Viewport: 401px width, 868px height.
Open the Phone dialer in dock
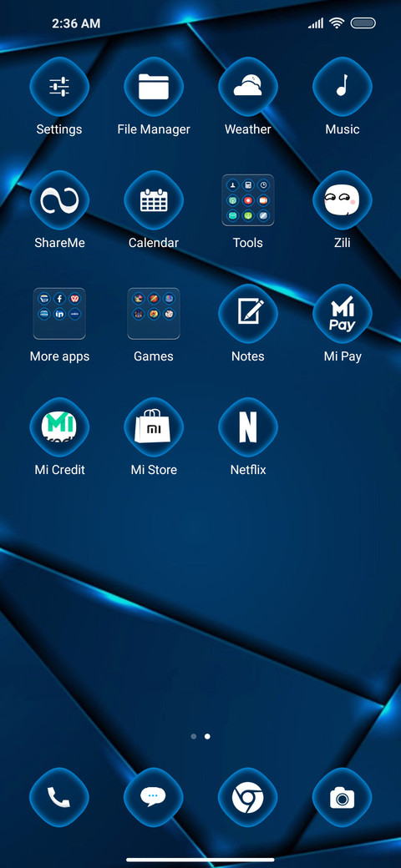click(59, 798)
